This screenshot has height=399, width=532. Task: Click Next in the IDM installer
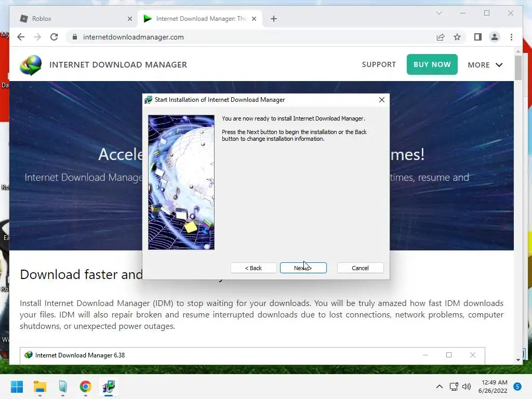click(303, 268)
